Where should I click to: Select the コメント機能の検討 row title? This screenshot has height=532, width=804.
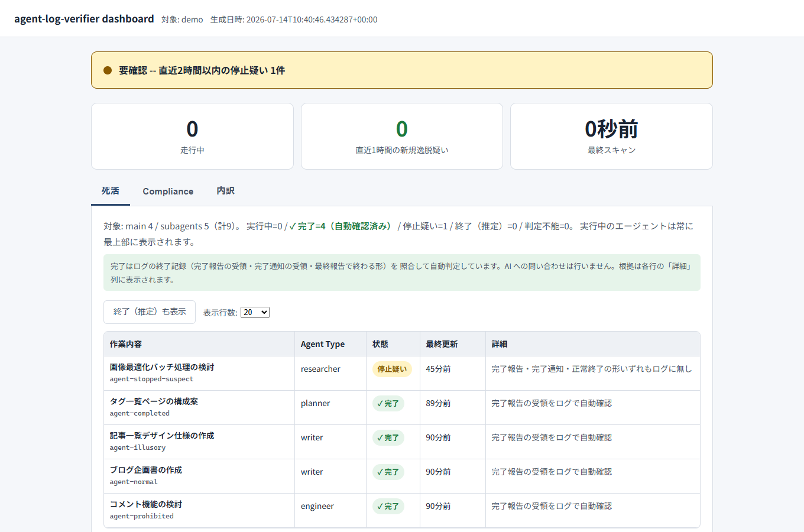click(146, 504)
